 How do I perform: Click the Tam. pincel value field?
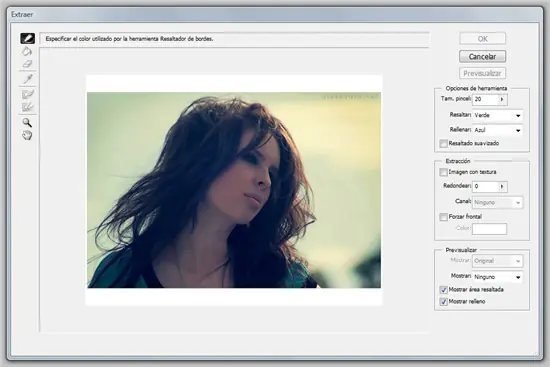tap(485, 100)
